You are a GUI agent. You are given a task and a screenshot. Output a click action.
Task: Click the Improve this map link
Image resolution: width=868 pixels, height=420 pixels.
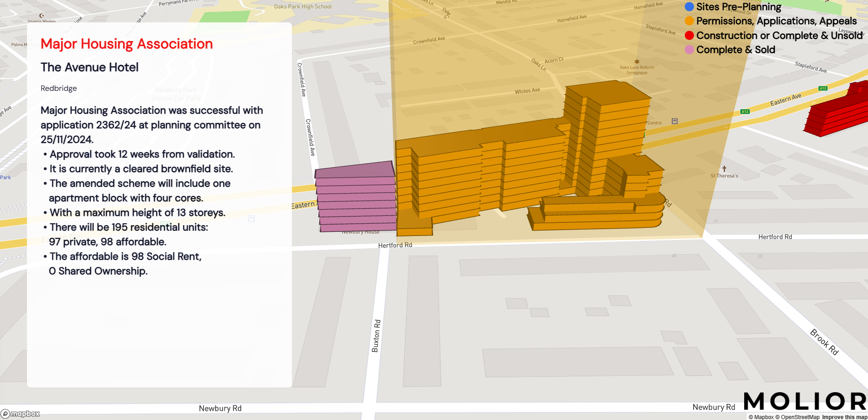coord(844,417)
